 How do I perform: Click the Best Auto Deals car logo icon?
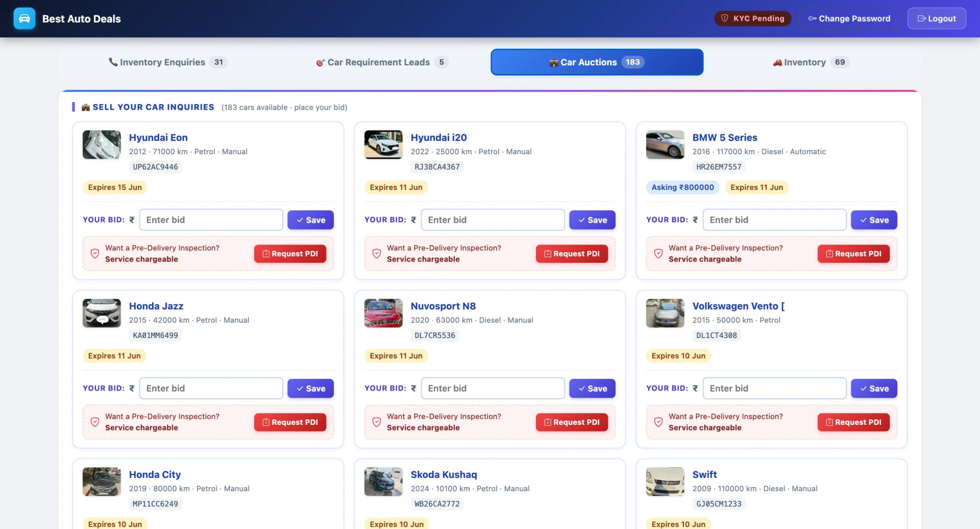pyautogui.click(x=24, y=18)
